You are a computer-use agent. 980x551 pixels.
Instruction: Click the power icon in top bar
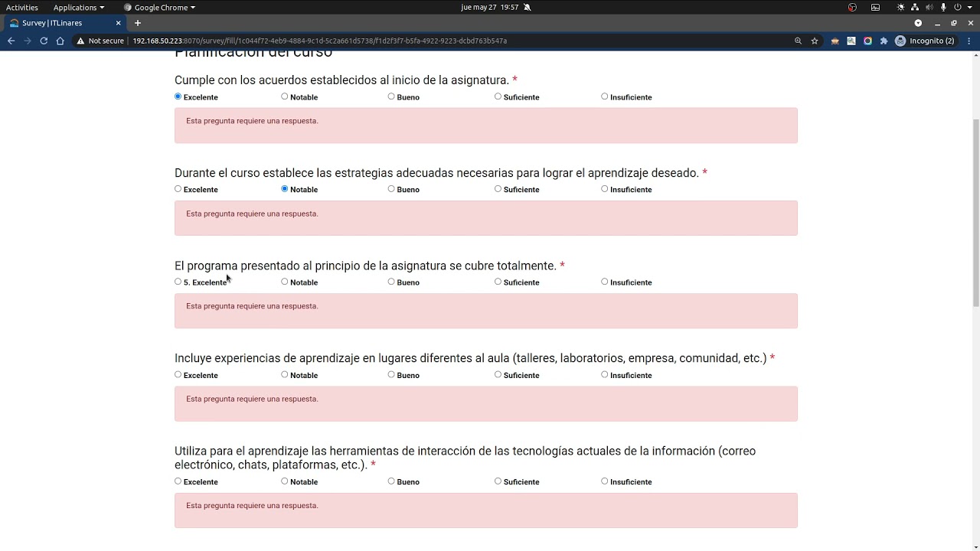[957, 7]
